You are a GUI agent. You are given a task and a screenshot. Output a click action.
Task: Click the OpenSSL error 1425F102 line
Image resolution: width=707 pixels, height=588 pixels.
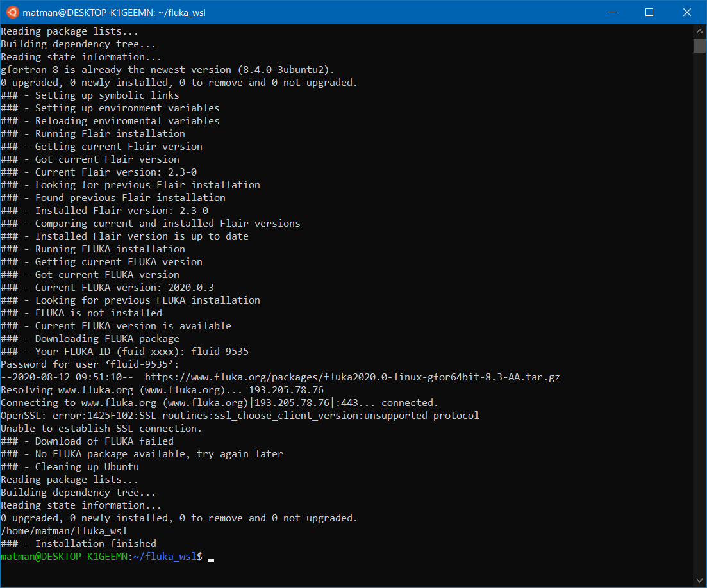[240, 416]
